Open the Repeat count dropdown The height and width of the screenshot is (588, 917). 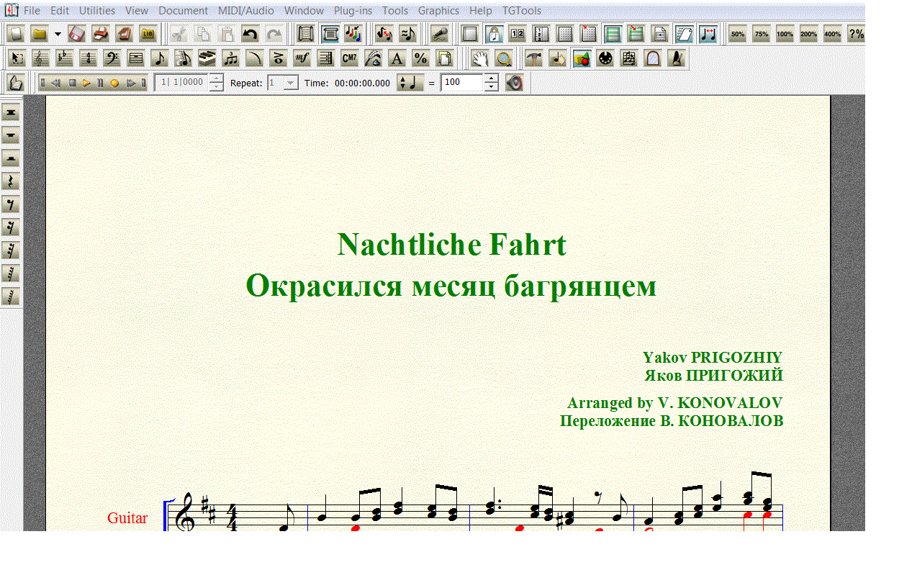pyautogui.click(x=290, y=83)
